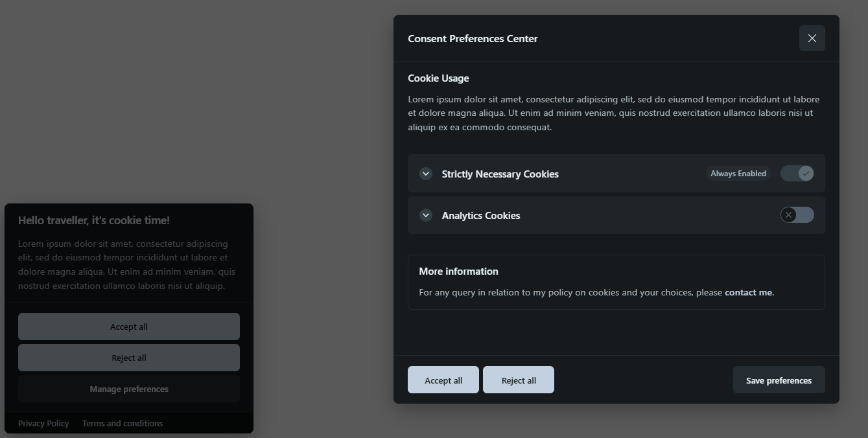The width and height of the screenshot is (868, 438).
Task: Save preferences in the consent dialog
Action: [779, 380]
